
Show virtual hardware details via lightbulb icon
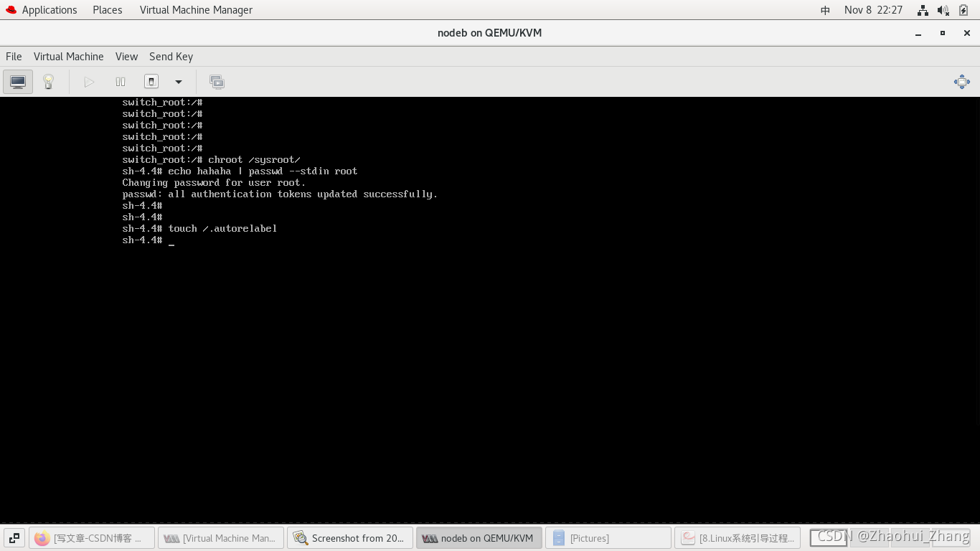pos(48,81)
